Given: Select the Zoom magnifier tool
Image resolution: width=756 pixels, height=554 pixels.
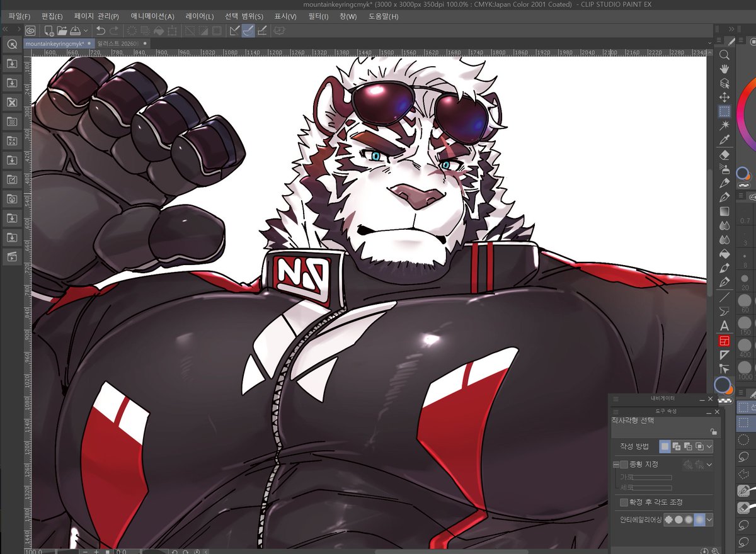Looking at the screenshot, I should [x=724, y=55].
